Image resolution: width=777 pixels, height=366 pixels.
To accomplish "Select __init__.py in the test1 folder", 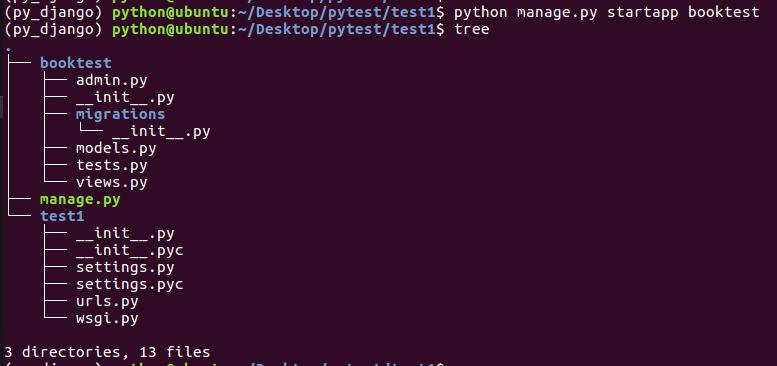I will [x=125, y=234].
